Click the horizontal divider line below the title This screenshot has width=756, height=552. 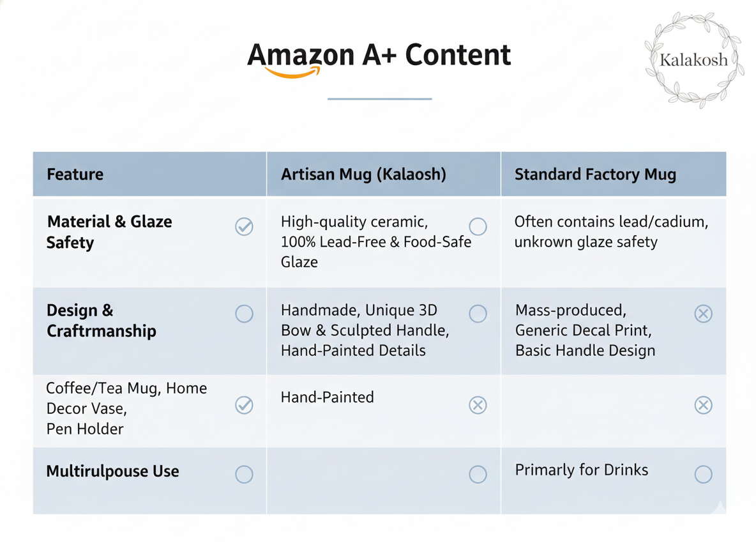pos(379,99)
